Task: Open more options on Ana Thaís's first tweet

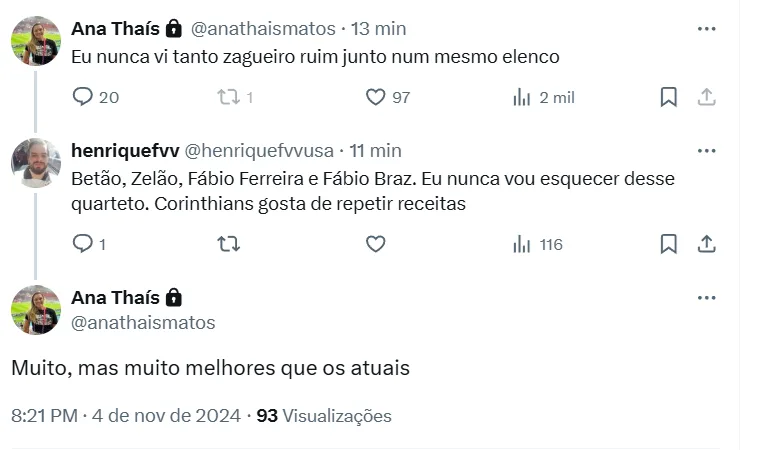Action: pos(706,29)
